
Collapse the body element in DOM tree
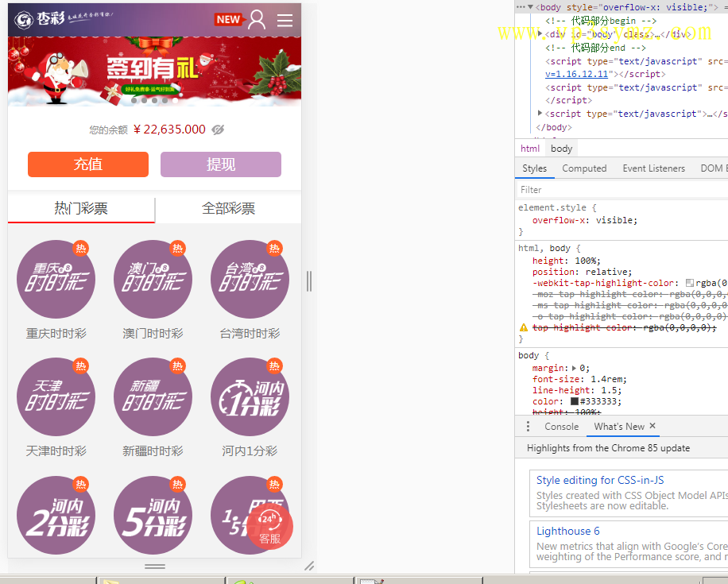(530, 7)
